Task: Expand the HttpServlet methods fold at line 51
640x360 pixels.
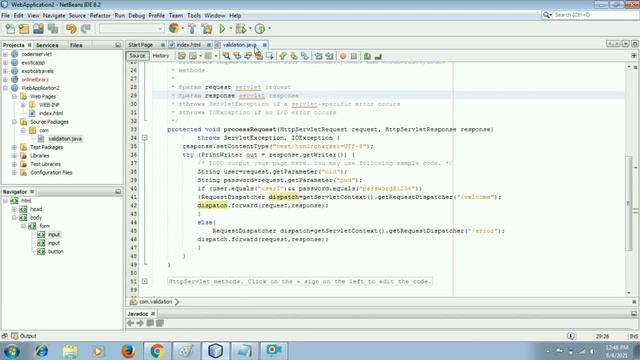Action: (144, 281)
